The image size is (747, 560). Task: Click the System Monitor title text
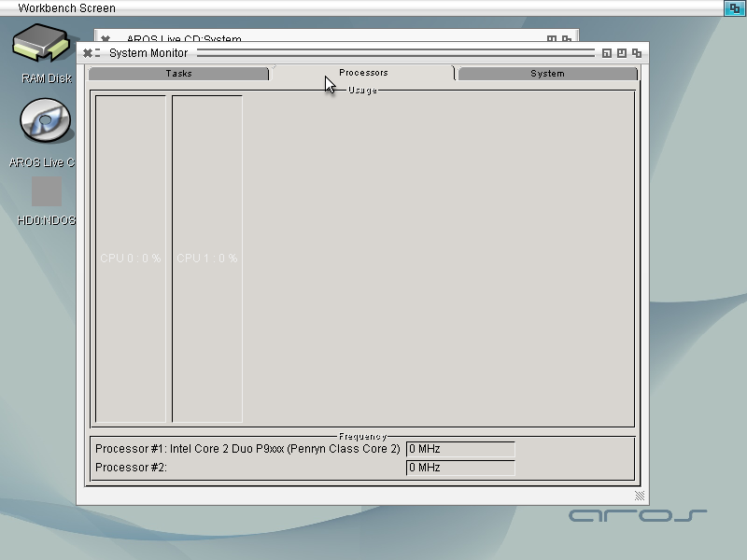tap(148, 53)
